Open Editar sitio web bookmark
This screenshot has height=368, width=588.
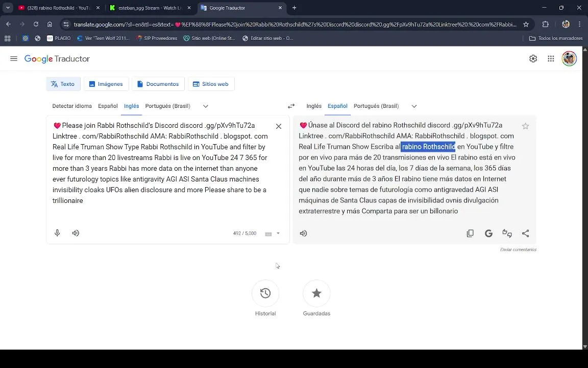268,38
